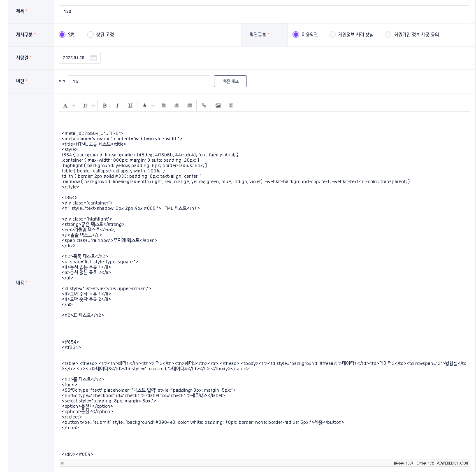476x474 pixels.
Task: Apply italic formatting in editor toolbar
Action: click(117, 106)
